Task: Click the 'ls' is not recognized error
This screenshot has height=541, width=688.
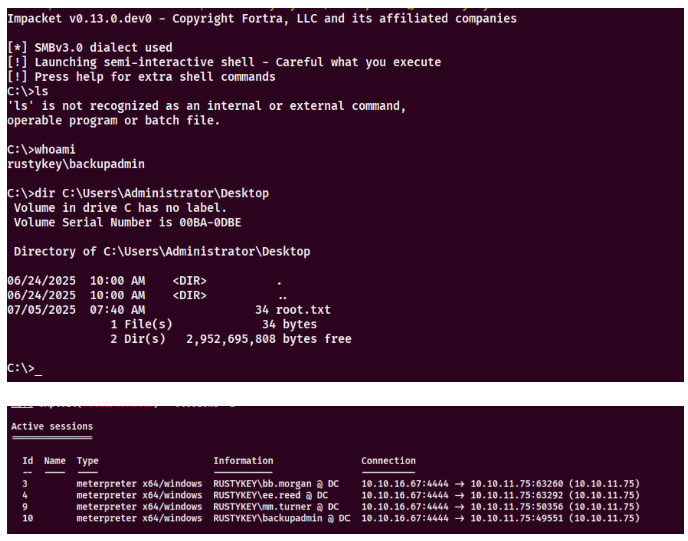Action: [x=207, y=106]
